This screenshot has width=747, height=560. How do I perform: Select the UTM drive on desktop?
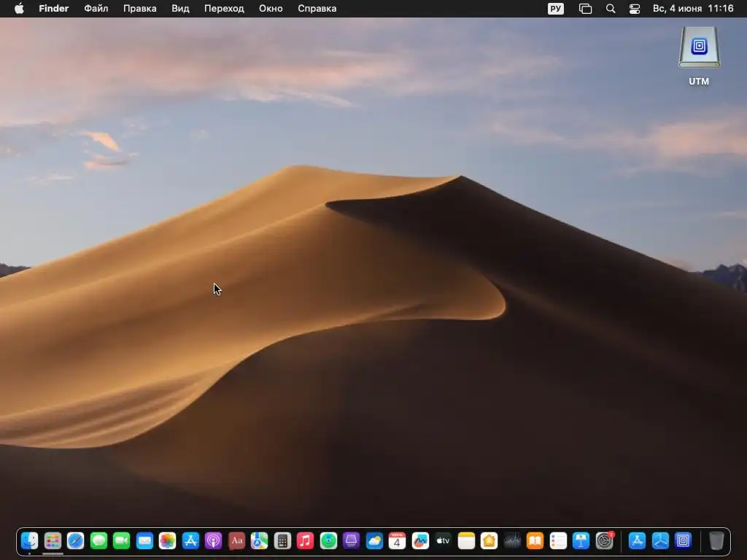(x=699, y=56)
